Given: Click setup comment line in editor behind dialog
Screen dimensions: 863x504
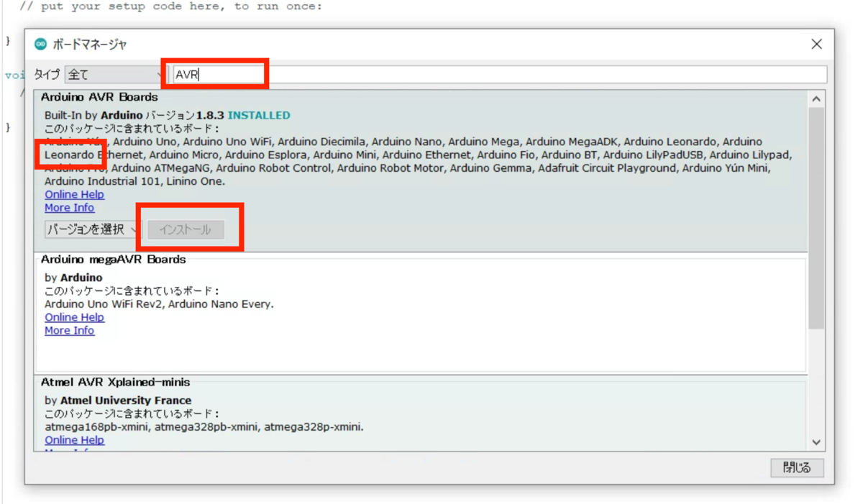Looking at the screenshot, I should 171,6.
